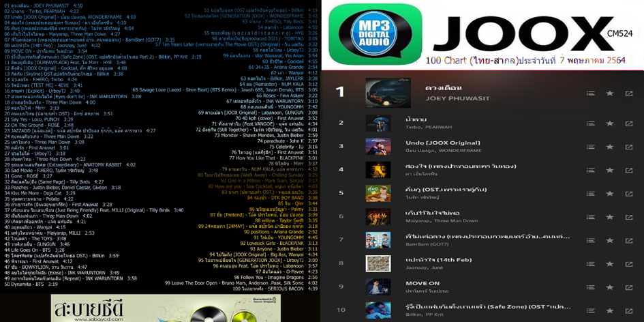Open playlist icon for Maiyarap, Three Man Down row
Image resolution: width=644 pixels, height=322 pixels.
click(591, 217)
